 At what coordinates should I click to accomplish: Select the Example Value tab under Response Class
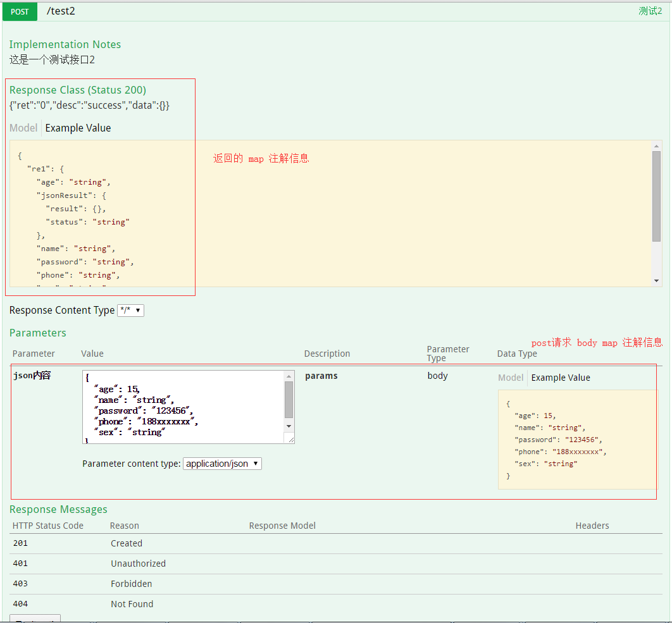coord(78,128)
